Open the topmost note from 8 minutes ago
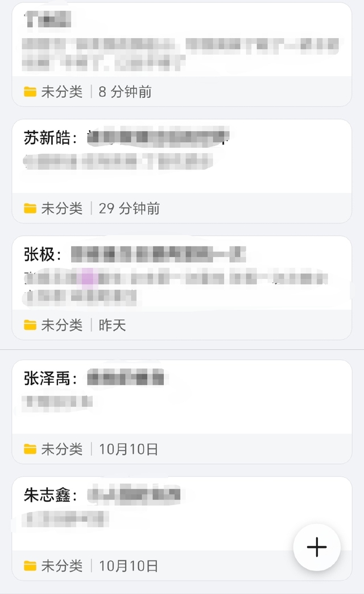Screen dimensions: 364x594 point(182,40)
